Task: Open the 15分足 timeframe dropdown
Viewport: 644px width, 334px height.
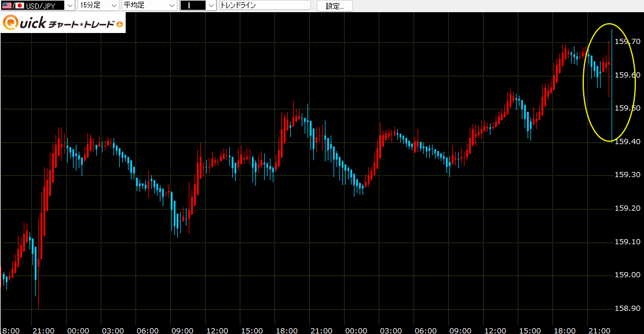Action: coord(98,5)
